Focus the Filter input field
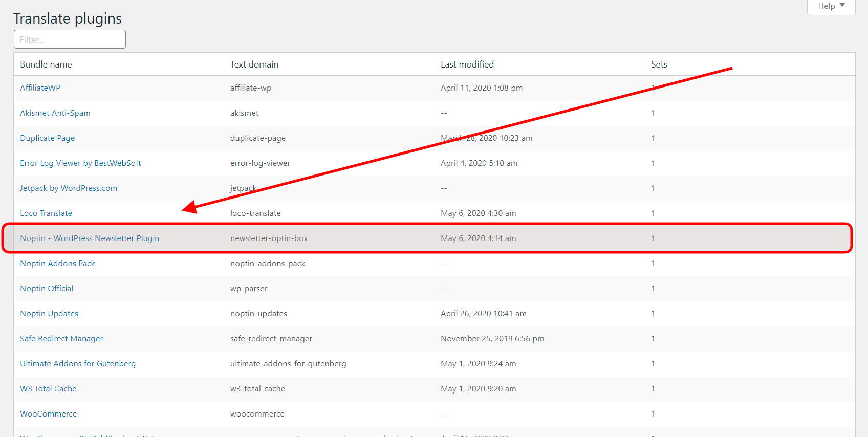 pos(70,39)
